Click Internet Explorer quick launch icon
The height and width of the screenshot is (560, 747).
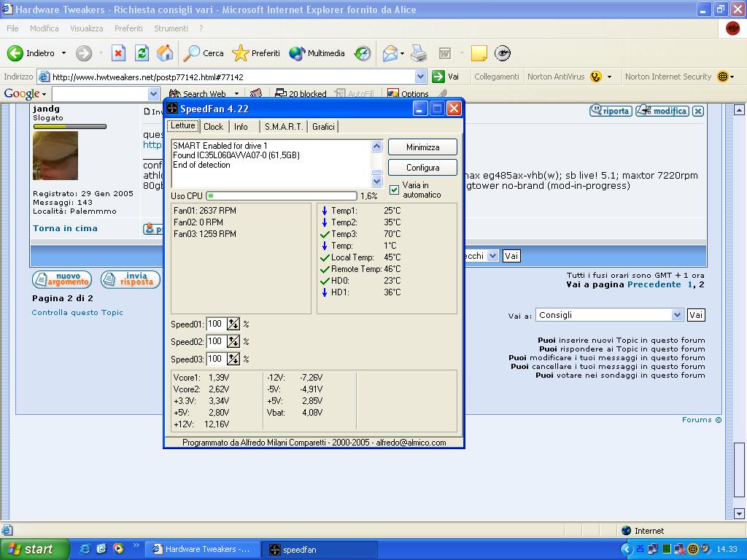(x=85, y=549)
